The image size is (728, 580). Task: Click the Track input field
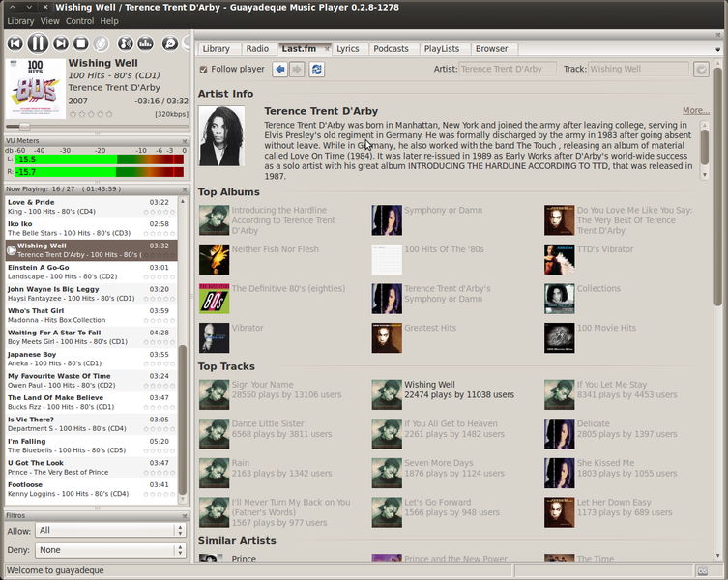click(x=638, y=70)
